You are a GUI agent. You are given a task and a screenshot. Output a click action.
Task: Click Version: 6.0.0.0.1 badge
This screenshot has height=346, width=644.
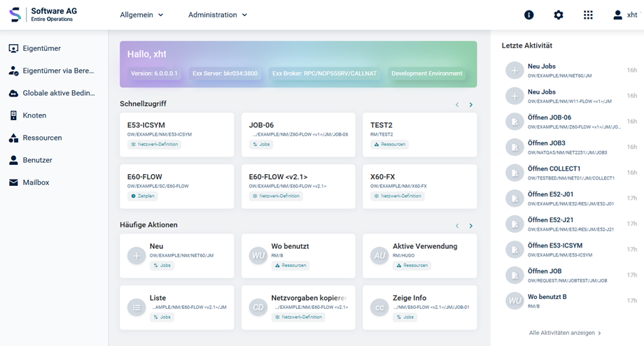pos(154,73)
